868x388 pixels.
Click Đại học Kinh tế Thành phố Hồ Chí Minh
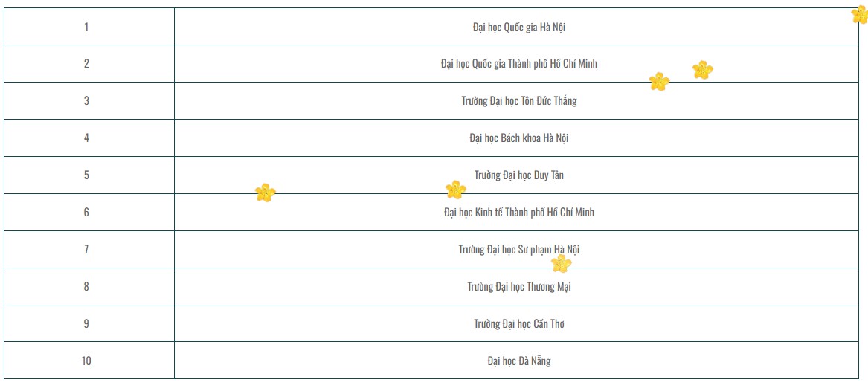pyautogui.click(x=518, y=213)
